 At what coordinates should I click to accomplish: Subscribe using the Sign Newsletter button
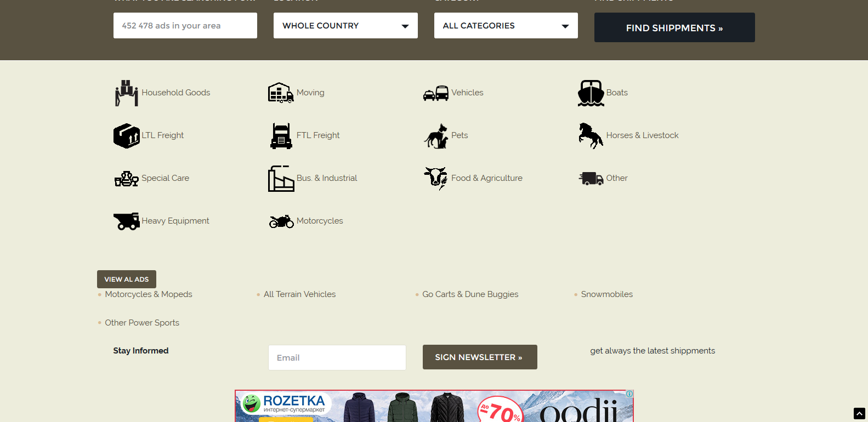(480, 357)
